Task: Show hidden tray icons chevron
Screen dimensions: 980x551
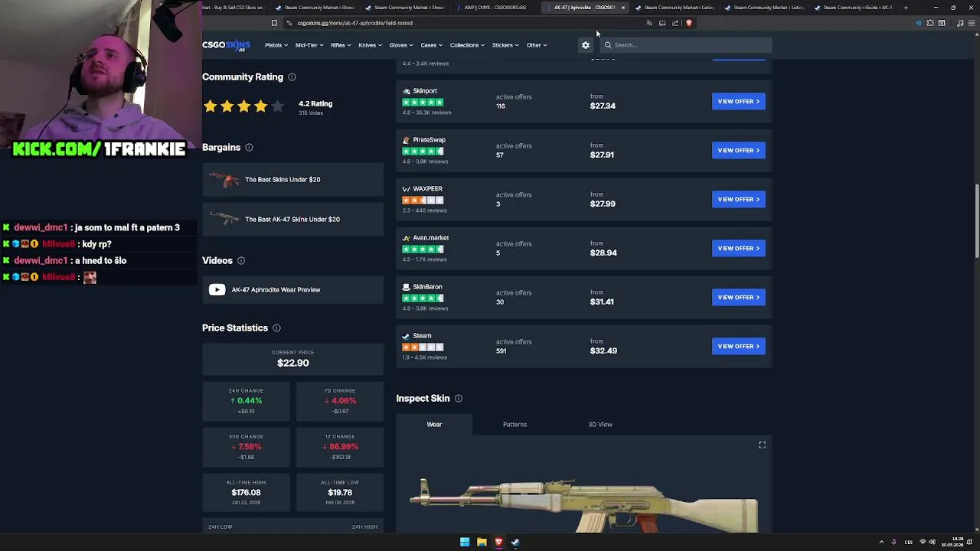Action: (881, 542)
